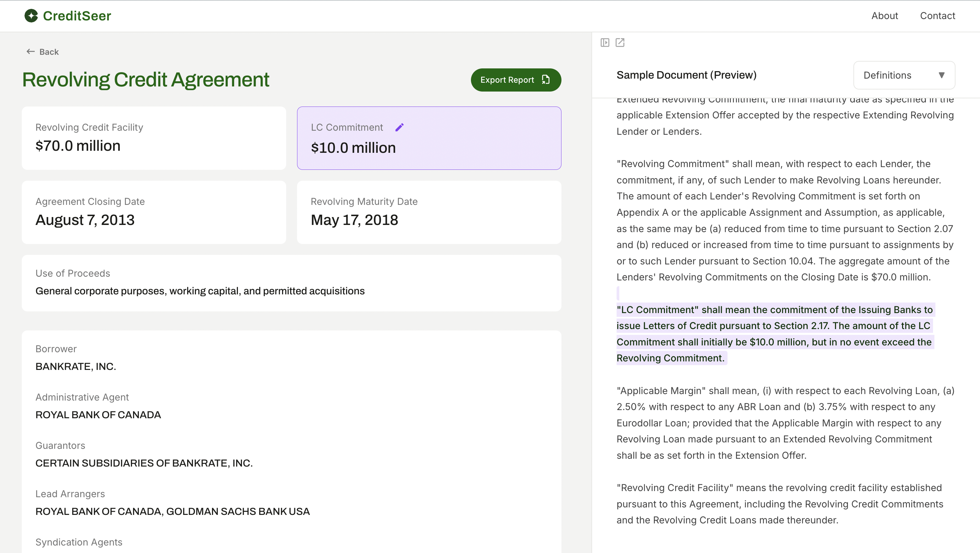Click the export document icon

(546, 80)
